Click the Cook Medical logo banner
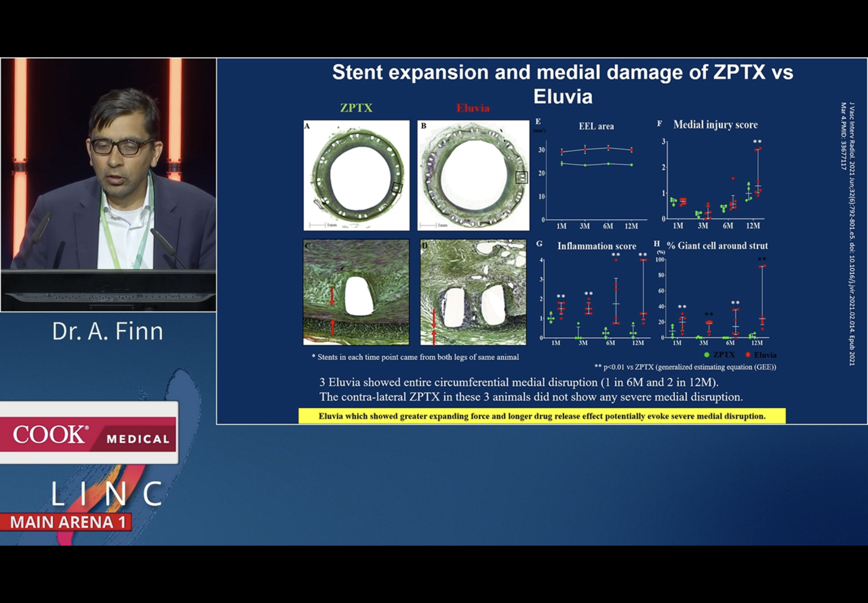868x603 pixels. (89, 433)
